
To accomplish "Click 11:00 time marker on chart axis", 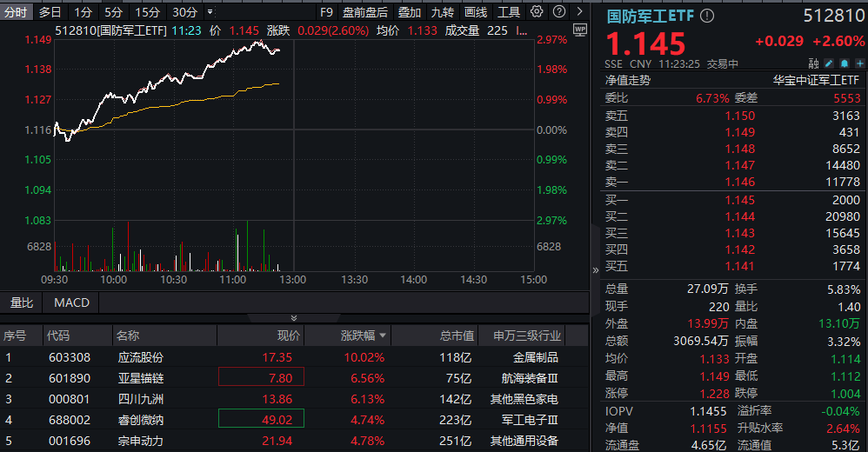I will click(232, 280).
